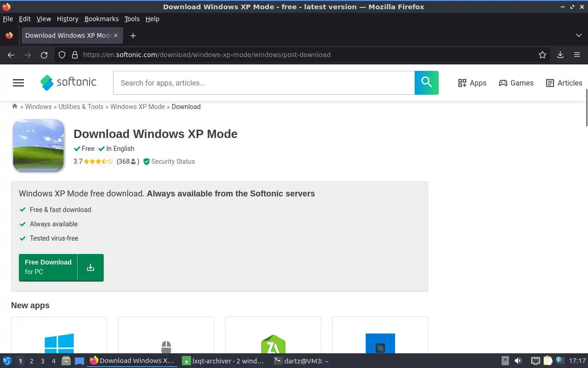Viewport: 588px width, 368px height.
Task: Click the Free Download for PC button
Action: pos(61,267)
